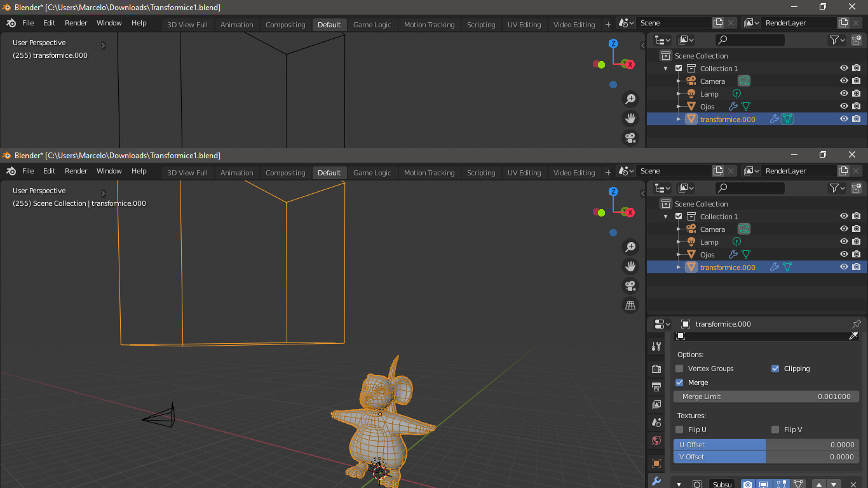Toggle camera view icon in the front window viewport
868x488 pixels.
pyautogui.click(x=630, y=286)
